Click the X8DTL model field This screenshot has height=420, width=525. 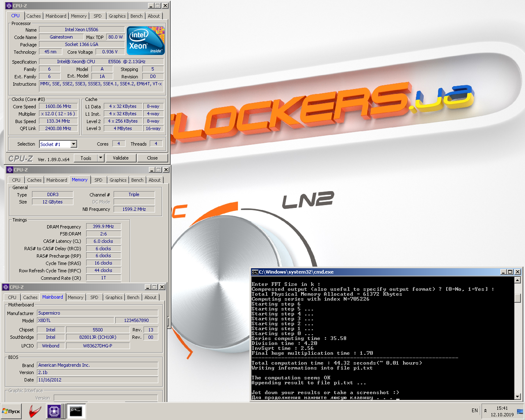point(75,320)
